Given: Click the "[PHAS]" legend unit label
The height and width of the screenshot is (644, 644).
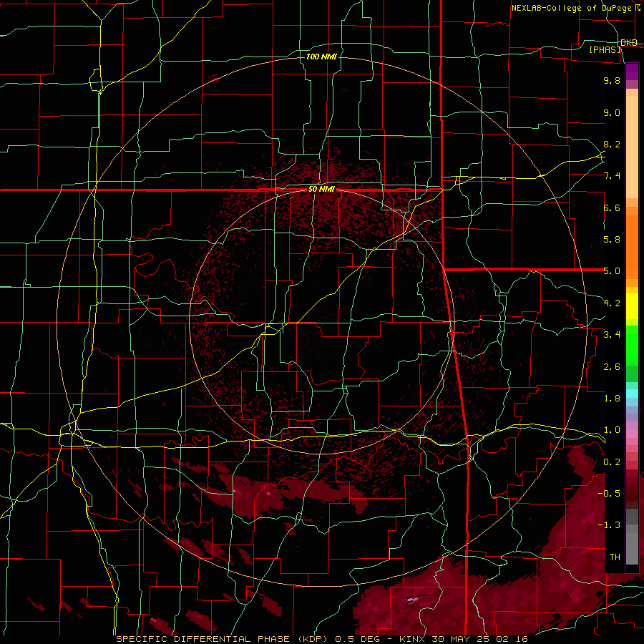Looking at the screenshot, I should coord(605,50).
